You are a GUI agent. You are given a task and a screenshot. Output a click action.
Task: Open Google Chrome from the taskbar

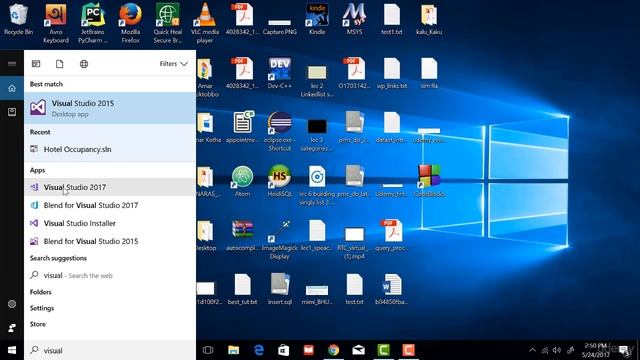[333, 350]
